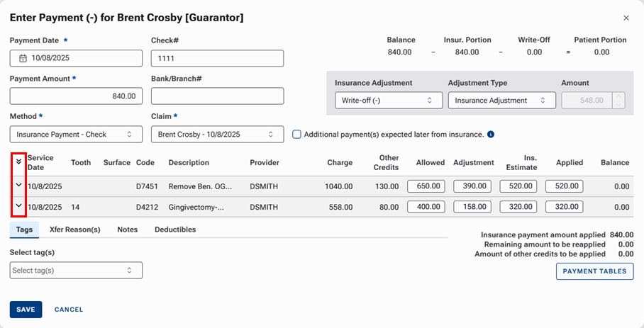Open Payment Tables
644x328 pixels.
tap(594, 271)
